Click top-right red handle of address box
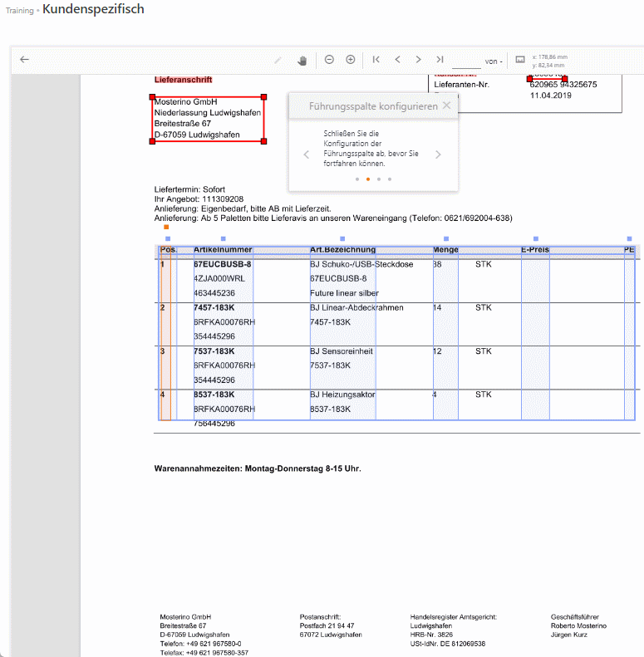The image size is (644, 657). click(x=263, y=97)
